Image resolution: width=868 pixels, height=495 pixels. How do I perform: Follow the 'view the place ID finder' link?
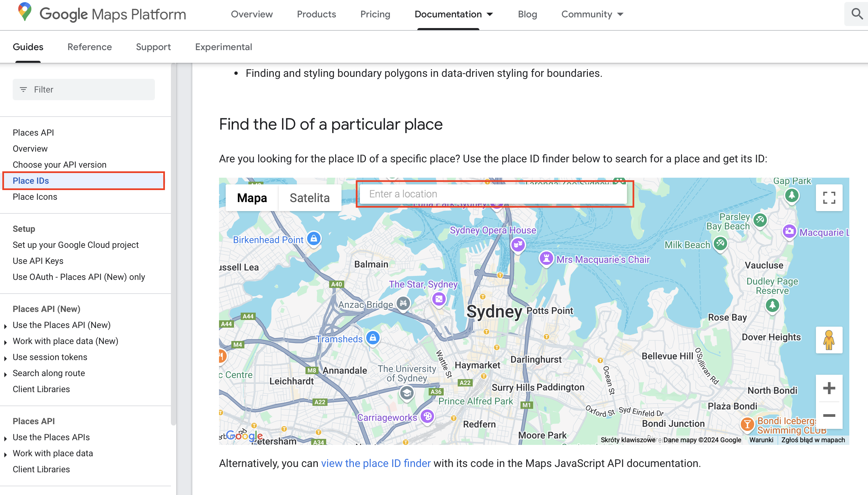376,463
